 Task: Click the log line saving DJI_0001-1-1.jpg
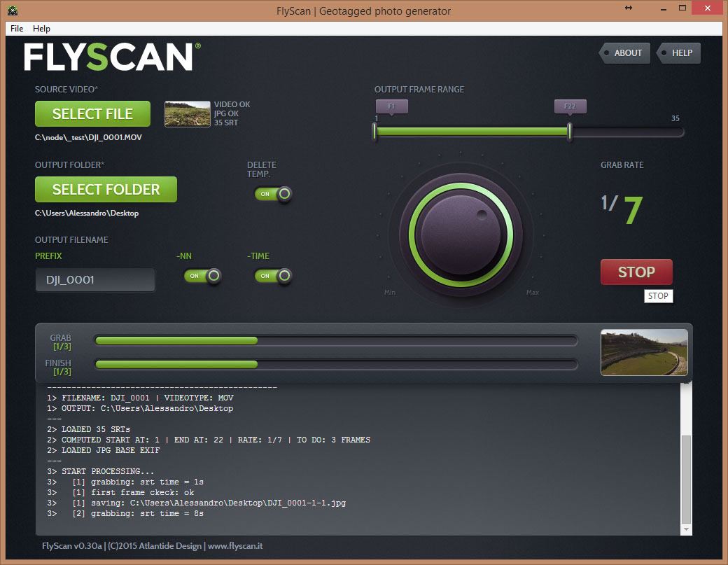click(x=197, y=503)
